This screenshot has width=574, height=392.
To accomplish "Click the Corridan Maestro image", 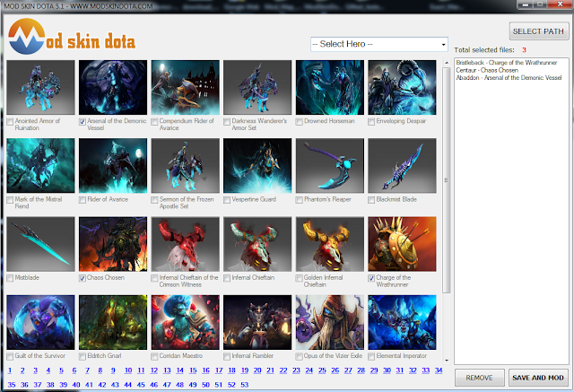I will click(x=186, y=322).
